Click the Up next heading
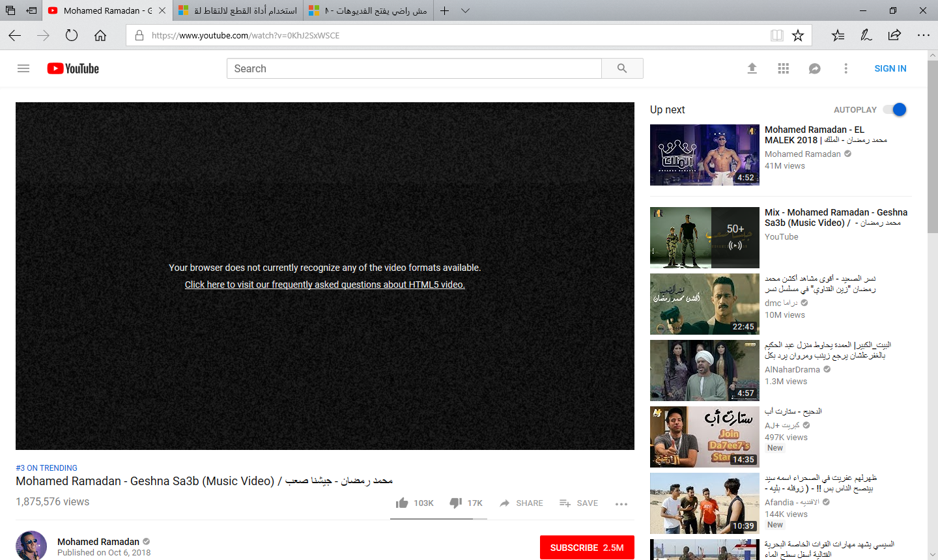 pyautogui.click(x=667, y=109)
